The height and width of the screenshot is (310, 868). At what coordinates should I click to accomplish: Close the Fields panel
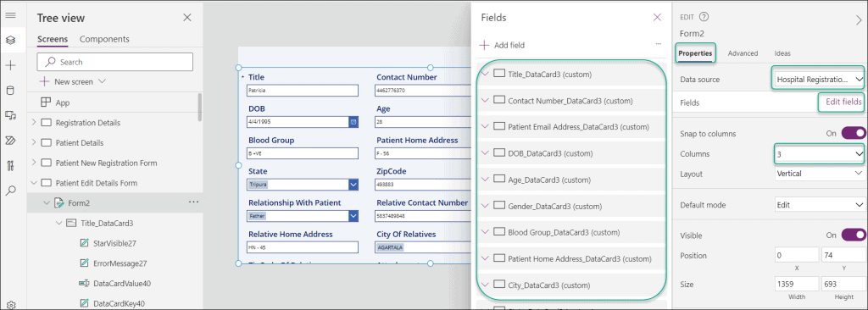coord(657,17)
